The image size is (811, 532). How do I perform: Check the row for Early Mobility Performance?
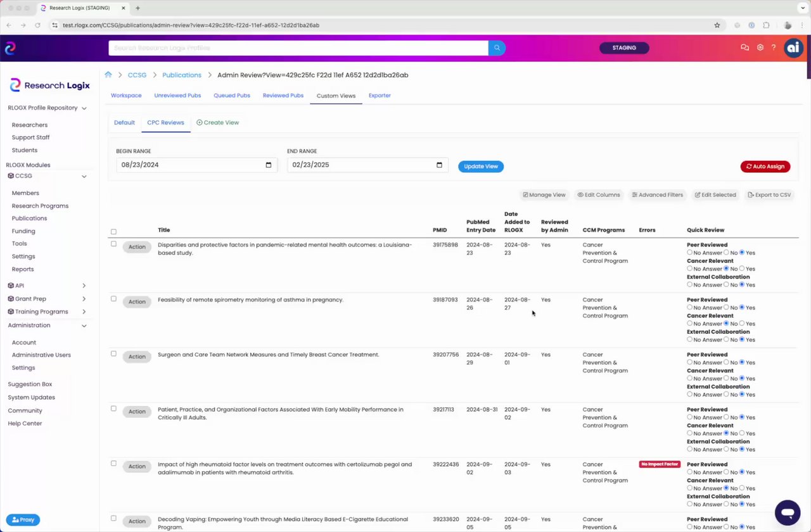coord(114,408)
